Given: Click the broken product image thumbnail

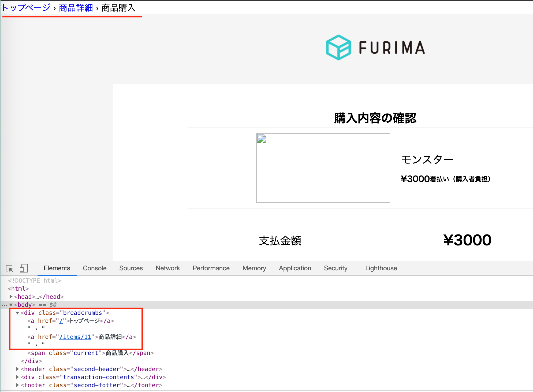Looking at the screenshot, I should pos(323,168).
